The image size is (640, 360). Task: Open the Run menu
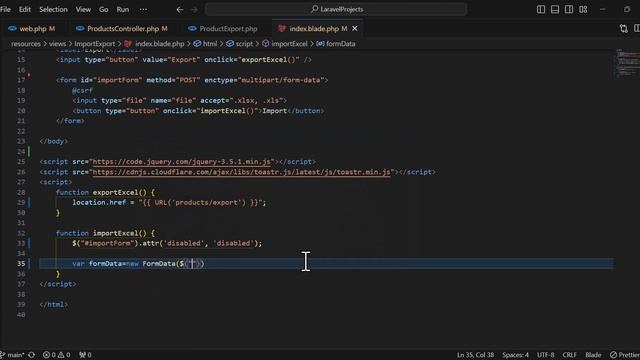pyautogui.click(x=122, y=9)
